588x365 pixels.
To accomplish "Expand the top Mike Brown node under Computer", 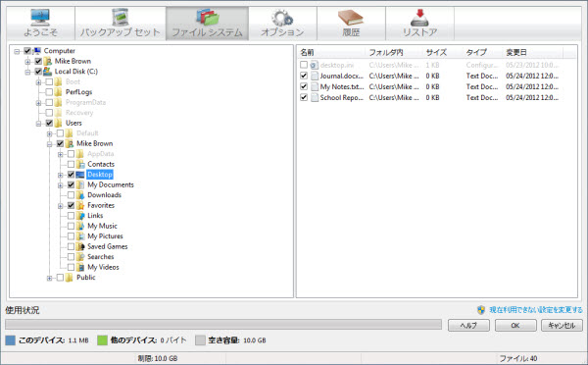I will coord(27,61).
